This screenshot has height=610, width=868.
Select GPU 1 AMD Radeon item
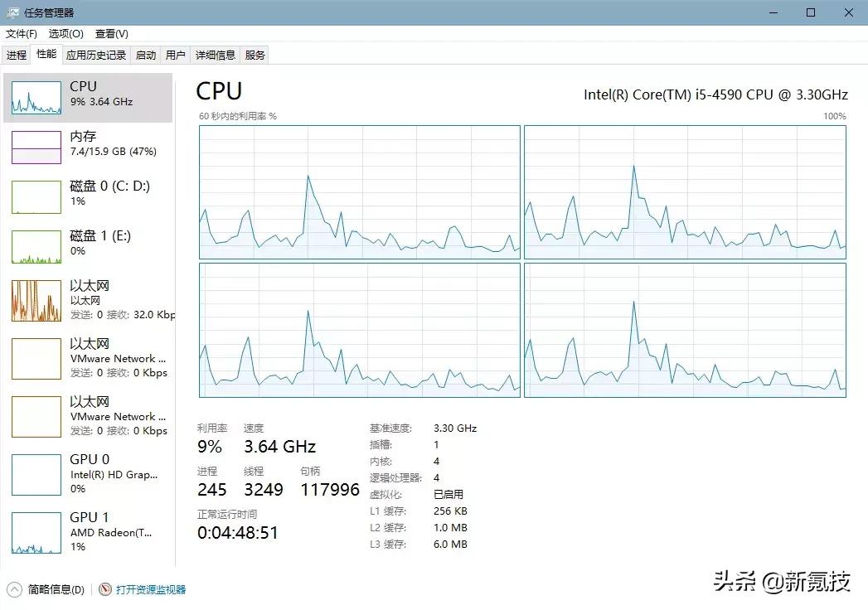(x=36, y=533)
